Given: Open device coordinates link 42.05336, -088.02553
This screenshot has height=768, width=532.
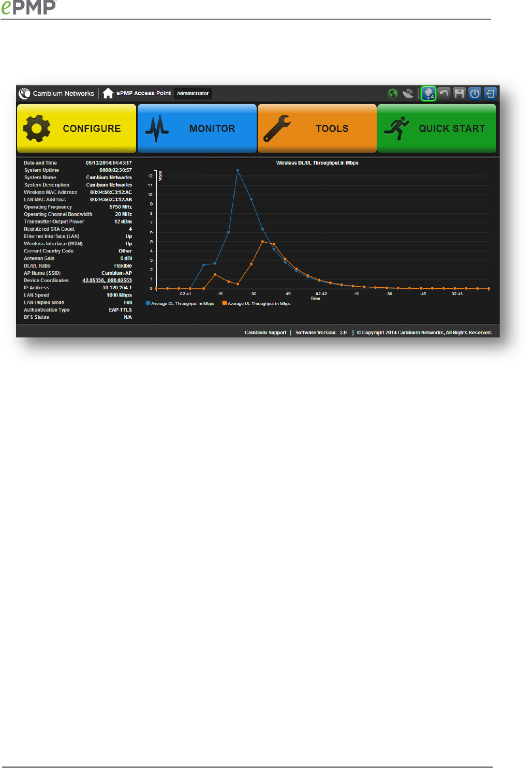Looking at the screenshot, I should pos(107,280).
